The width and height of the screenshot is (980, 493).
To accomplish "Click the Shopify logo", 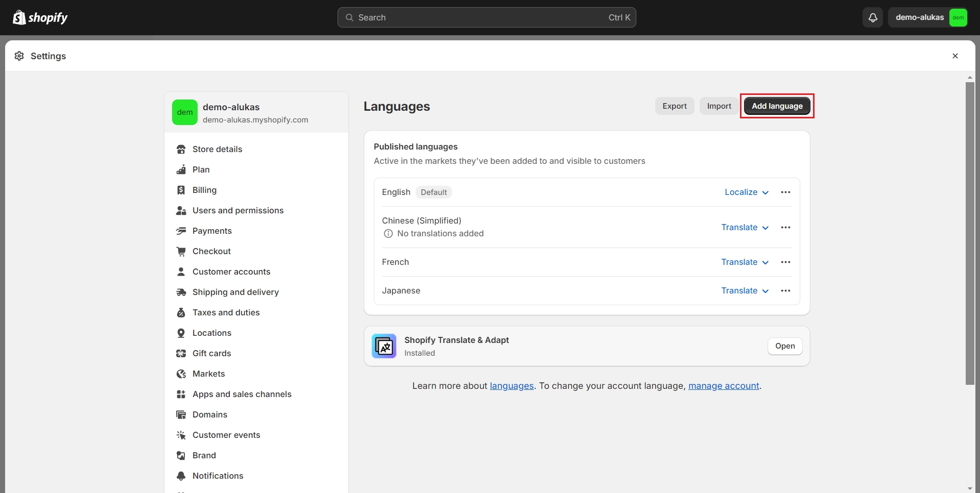I will (x=40, y=18).
